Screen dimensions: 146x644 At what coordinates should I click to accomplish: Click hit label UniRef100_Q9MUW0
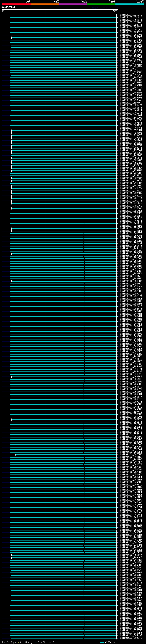[131, 251]
